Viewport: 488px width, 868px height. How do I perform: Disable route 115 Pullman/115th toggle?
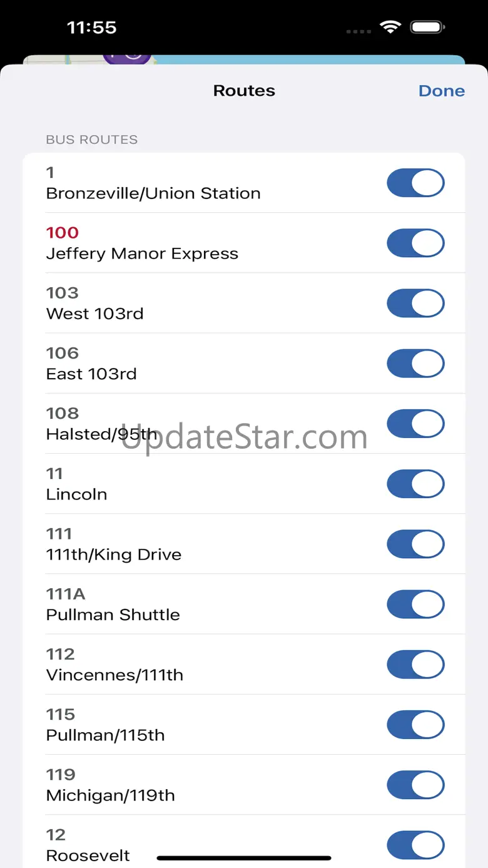pos(415,725)
